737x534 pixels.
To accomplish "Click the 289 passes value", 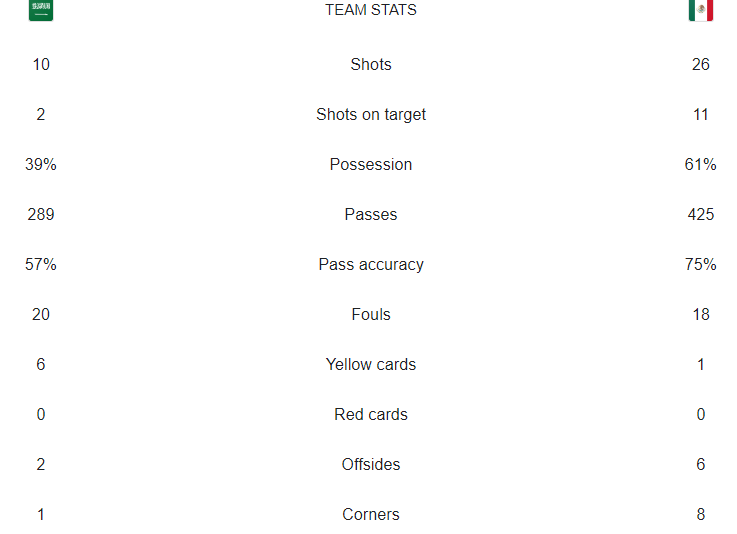I will 41,214.
